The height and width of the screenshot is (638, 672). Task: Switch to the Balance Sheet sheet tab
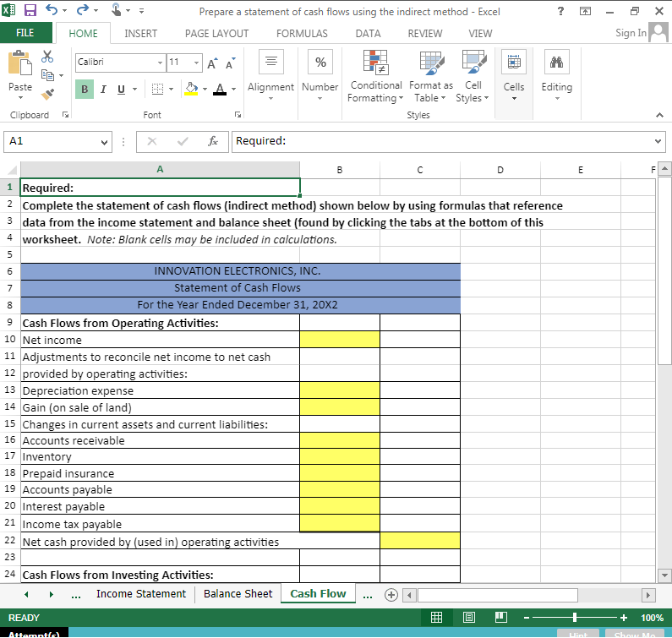(238, 594)
